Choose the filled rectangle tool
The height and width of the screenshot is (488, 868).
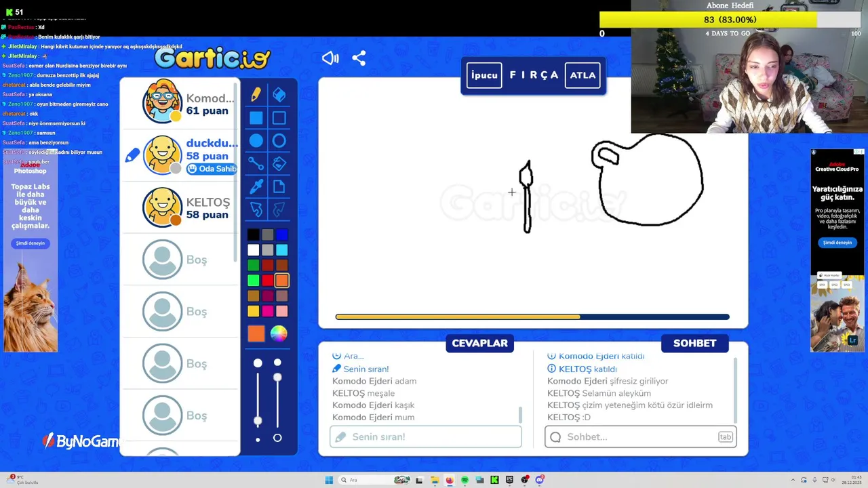(256, 119)
